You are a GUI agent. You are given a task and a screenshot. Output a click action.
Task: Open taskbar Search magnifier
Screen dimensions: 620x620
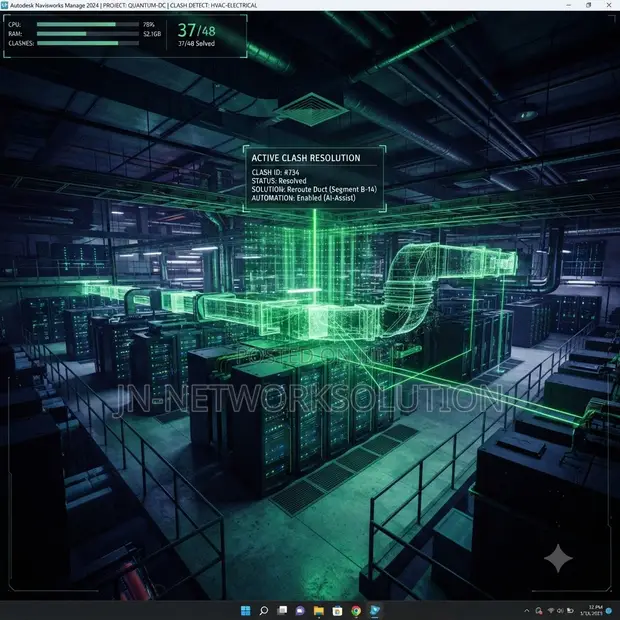point(264,611)
